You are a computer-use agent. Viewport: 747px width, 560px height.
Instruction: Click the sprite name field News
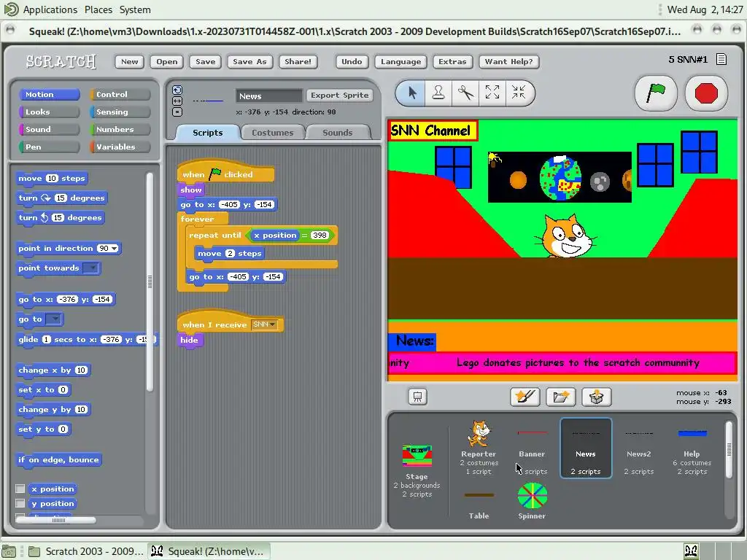click(x=269, y=96)
